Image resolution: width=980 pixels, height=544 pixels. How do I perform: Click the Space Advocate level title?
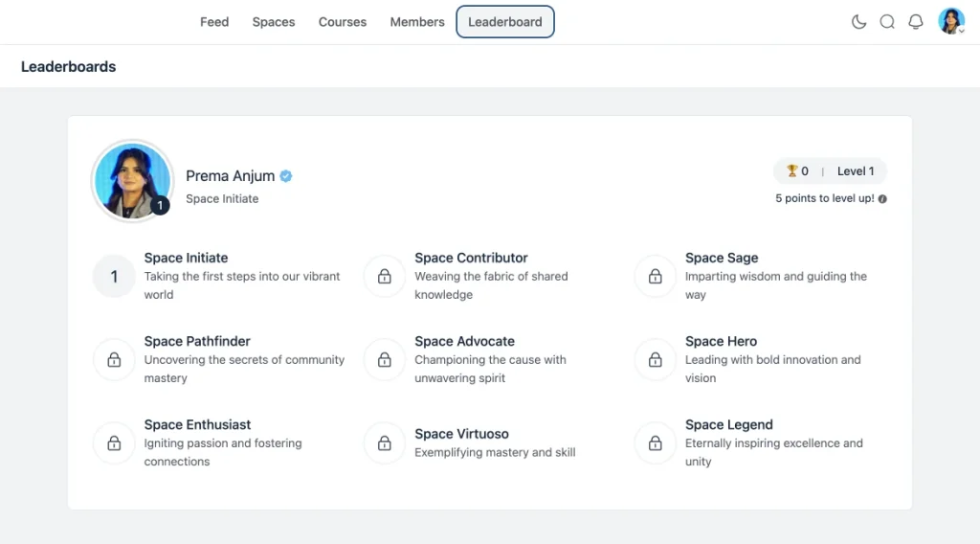click(x=464, y=341)
